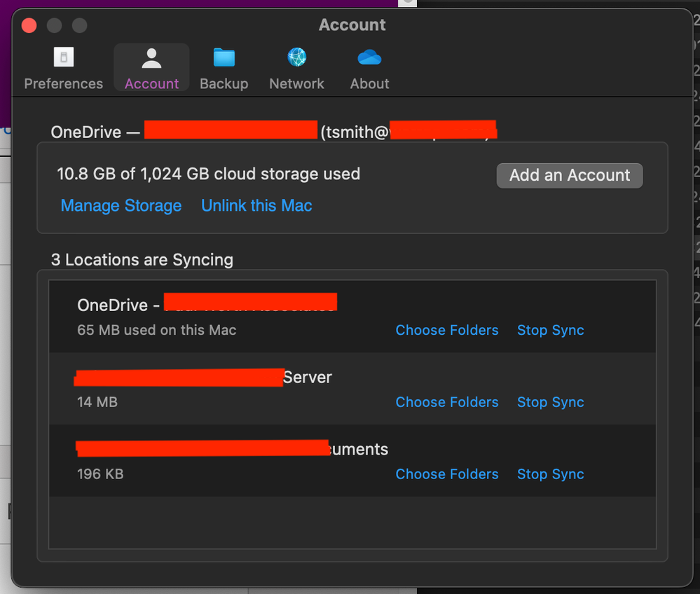The image size is (700, 594).
Task: Switch to the Network tab label
Action: (297, 83)
